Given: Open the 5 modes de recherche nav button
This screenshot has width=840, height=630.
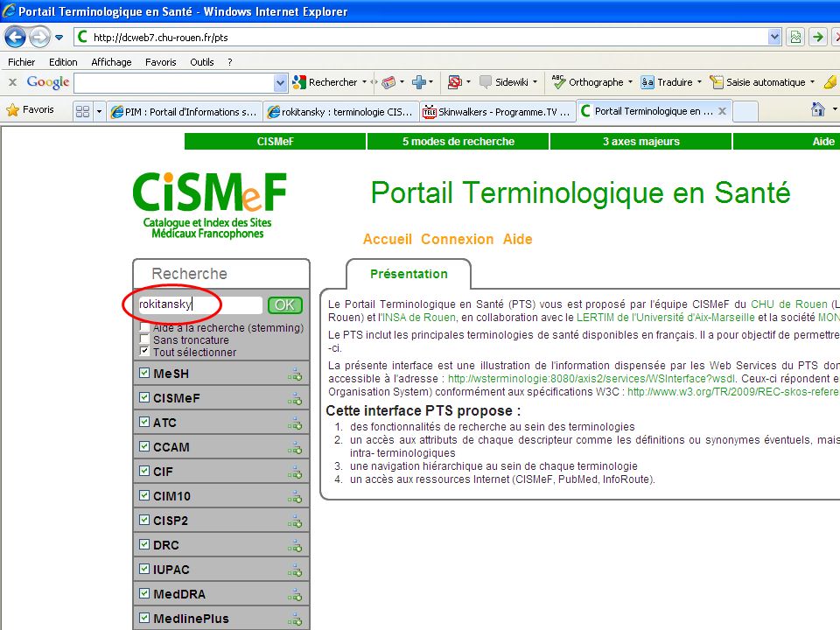Looking at the screenshot, I should tap(458, 142).
